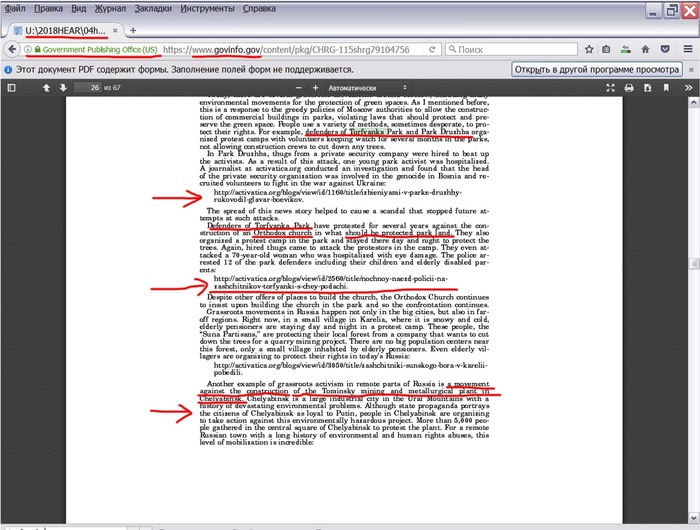Open the Закладки menu
Viewport: 700px width, 530px height.
153,8
